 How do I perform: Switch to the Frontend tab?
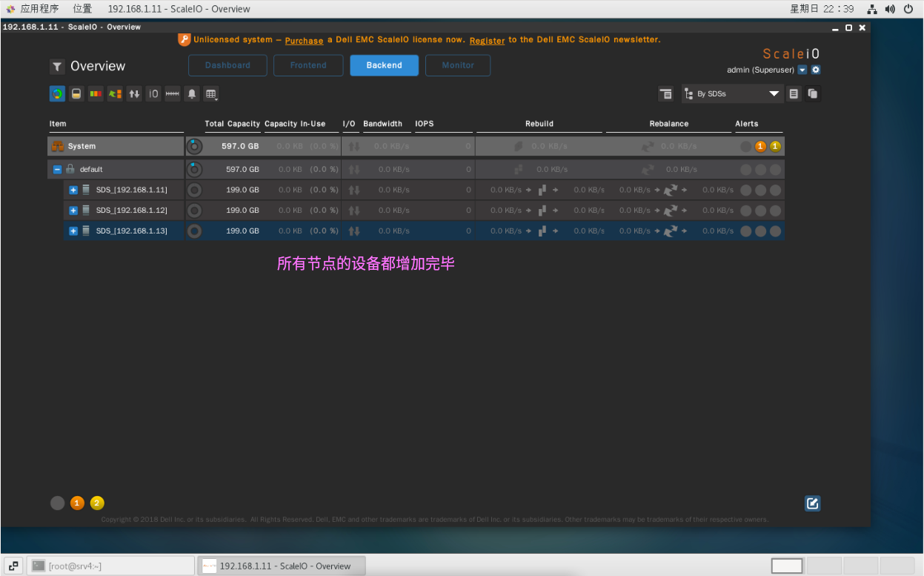click(x=308, y=65)
